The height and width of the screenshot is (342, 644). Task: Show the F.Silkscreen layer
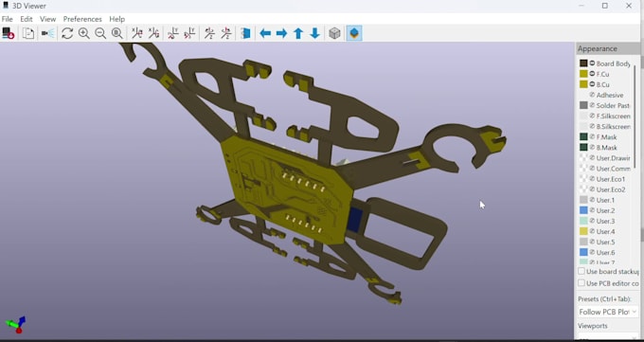click(x=592, y=116)
